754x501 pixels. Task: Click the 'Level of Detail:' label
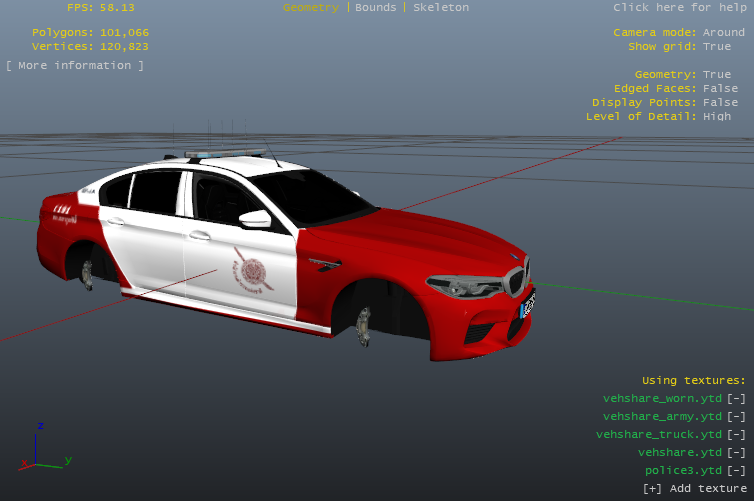[641, 116]
